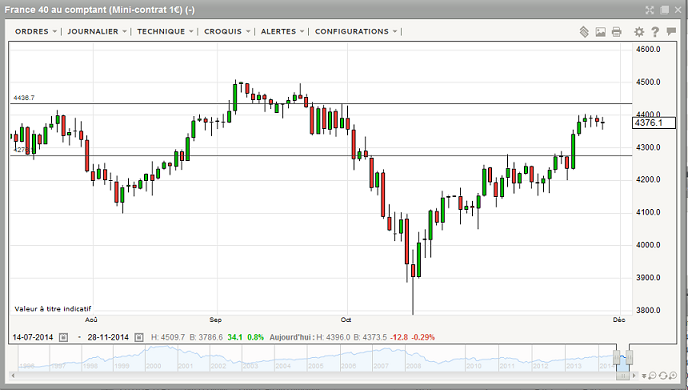The height and width of the screenshot is (390, 688).
Task: Click the 2012 year in overview strip
Action: click(540, 366)
